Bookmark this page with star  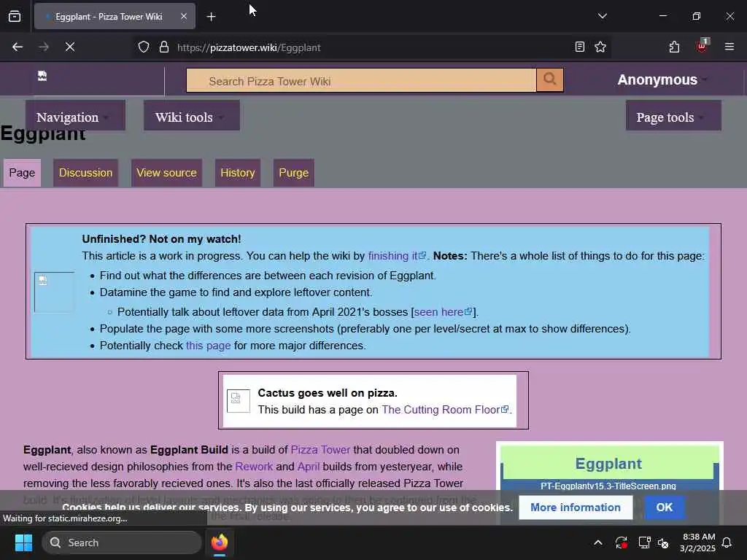click(600, 47)
